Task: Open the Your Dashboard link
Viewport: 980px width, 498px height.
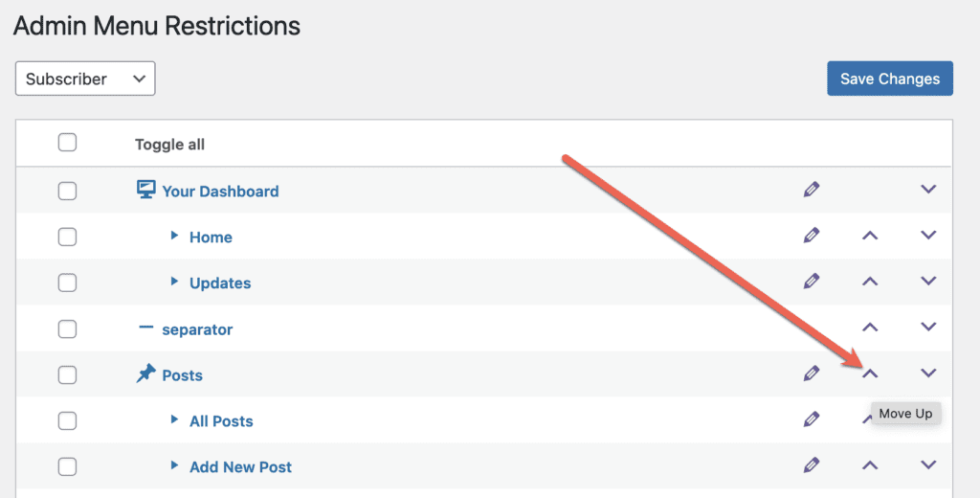Action: 220,192
